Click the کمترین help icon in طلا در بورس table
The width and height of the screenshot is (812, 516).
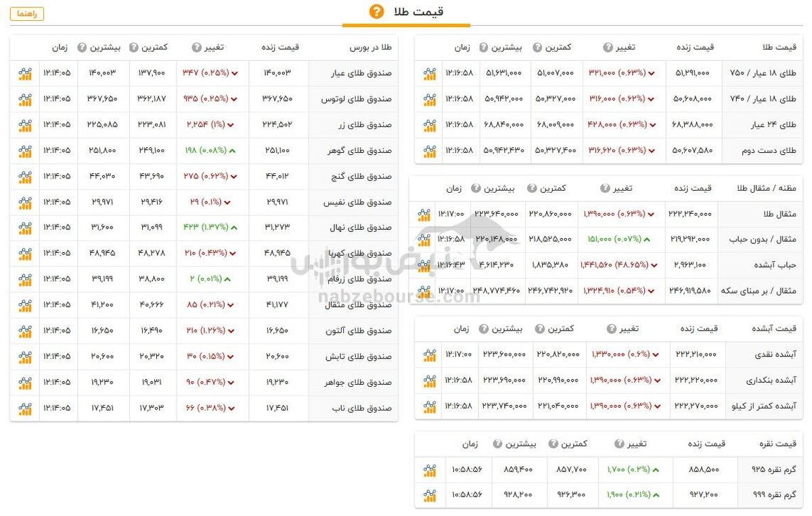point(135,47)
